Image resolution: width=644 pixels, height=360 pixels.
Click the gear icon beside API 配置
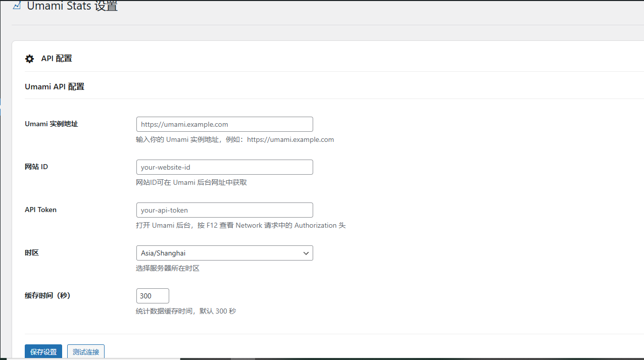pyautogui.click(x=30, y=59)
